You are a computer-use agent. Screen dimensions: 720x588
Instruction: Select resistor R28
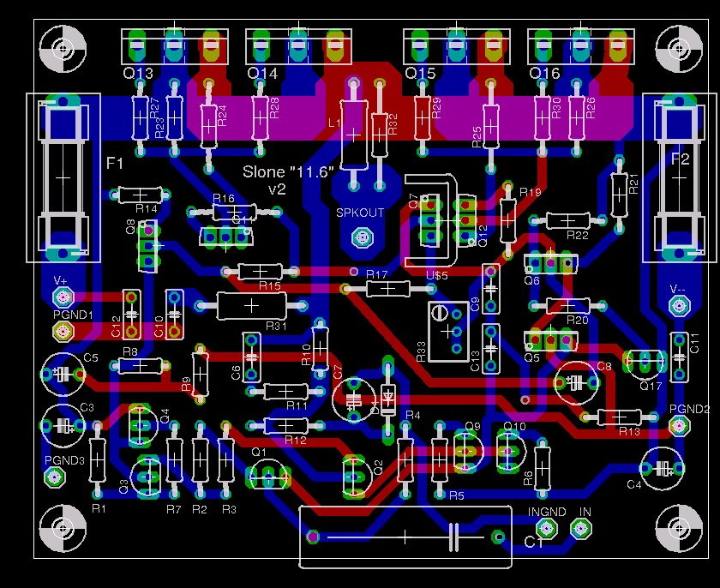(260, 118)
